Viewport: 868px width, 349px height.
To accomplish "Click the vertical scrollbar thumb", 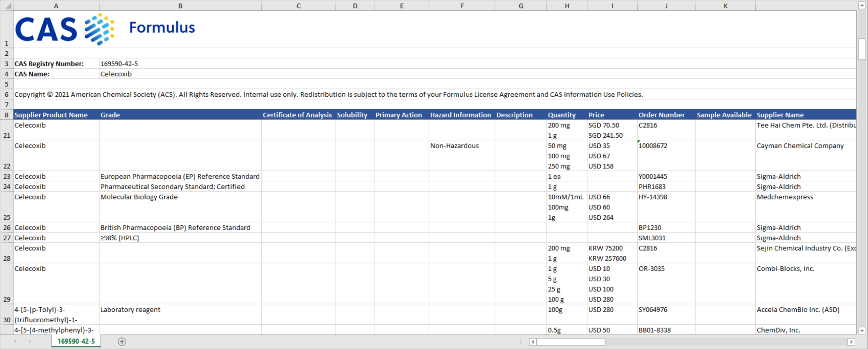I will point(862,49).
